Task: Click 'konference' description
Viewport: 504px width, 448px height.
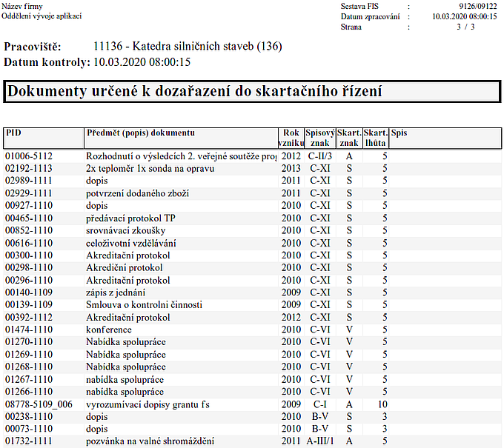Action: [x=109, y=330]
